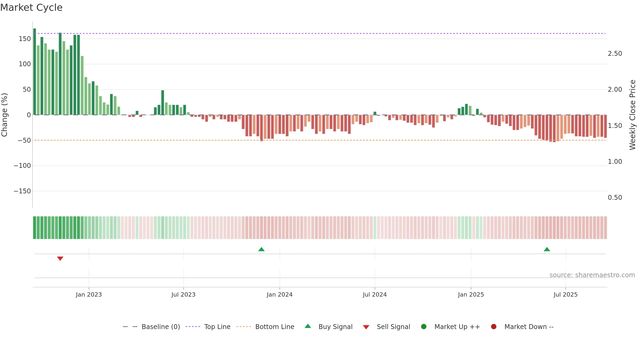The image size is (644, 362).
Task: Hide the Top Line legend series
Action: pyautogui.click(x=208, y=327)
